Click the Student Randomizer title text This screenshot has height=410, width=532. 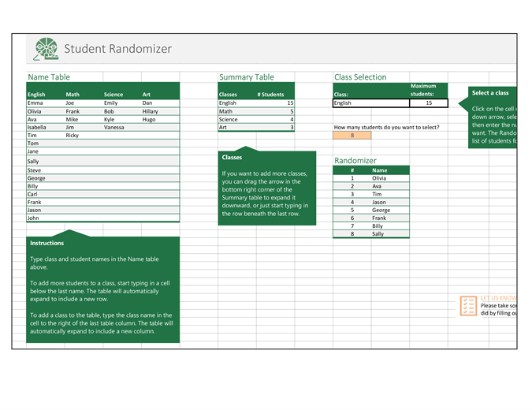(x=117, y=49)
